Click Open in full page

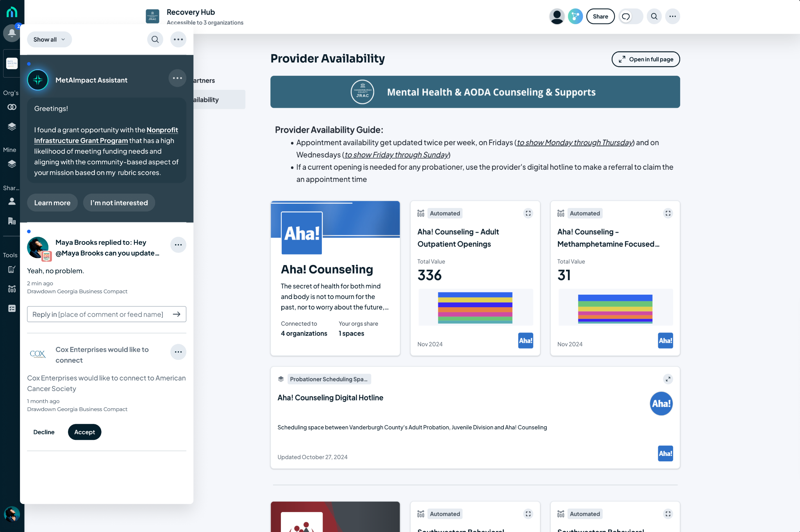[x=646, y=59]
